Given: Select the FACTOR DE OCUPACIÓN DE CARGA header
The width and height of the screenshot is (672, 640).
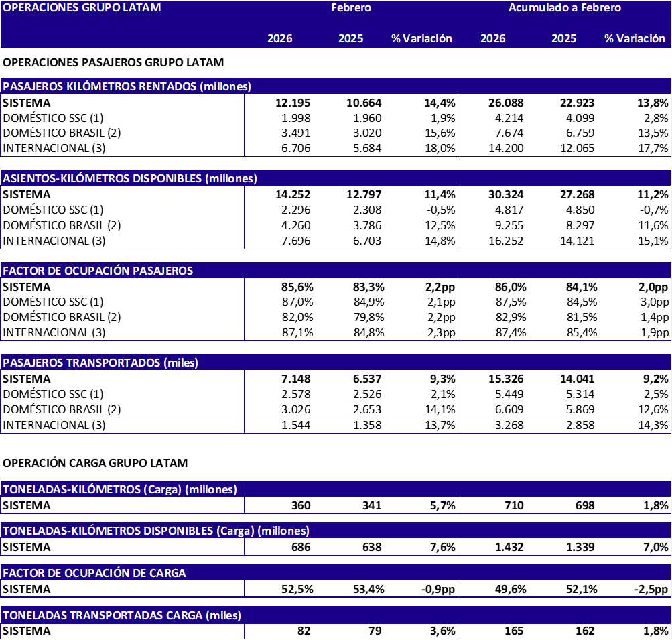Looking at the screenshot, I should (94, 573).
